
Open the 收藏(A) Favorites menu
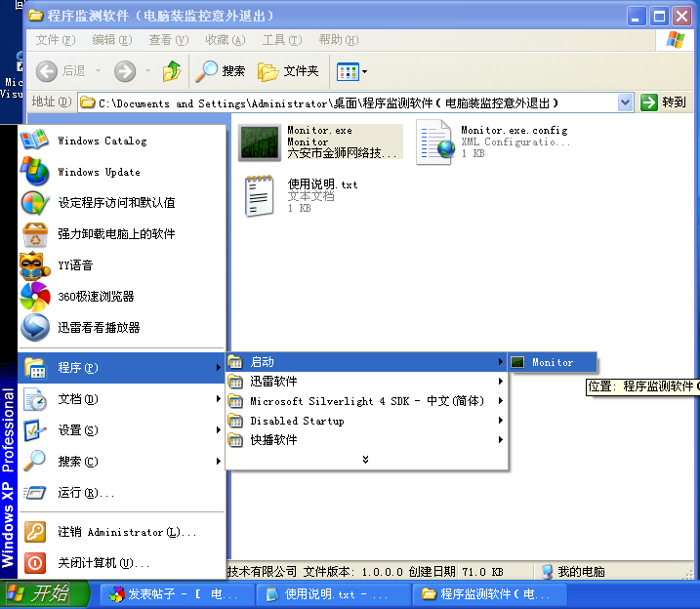(226, 40)
